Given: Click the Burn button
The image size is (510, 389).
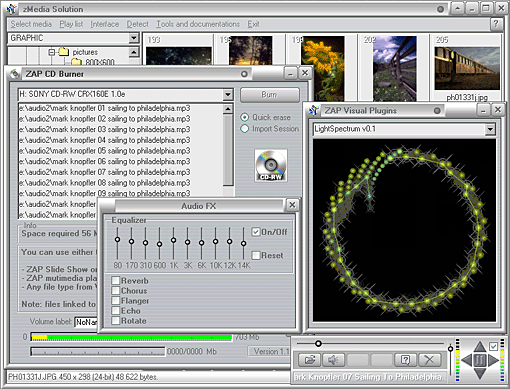Looking at the screenshot, I should (x=269, y=95).
